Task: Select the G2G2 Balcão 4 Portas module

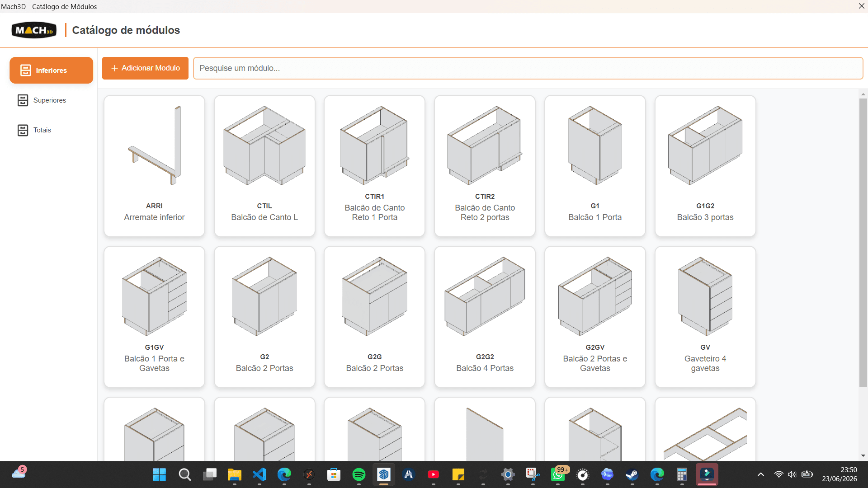Action: point(485,317)
